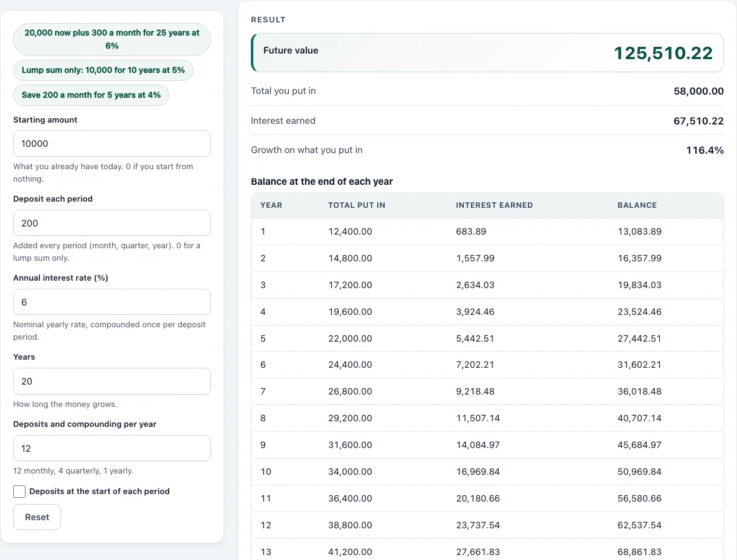Click the growth value 116.4%
The width and height of the screenshot is (737, 560).
click(705, 151)
